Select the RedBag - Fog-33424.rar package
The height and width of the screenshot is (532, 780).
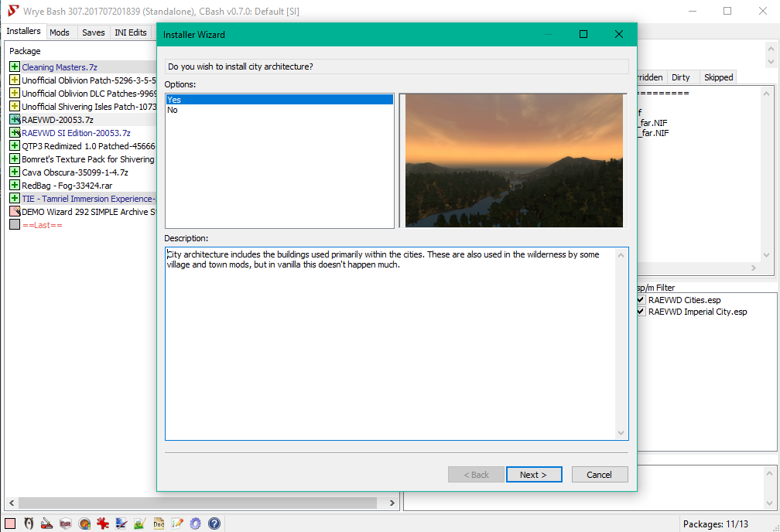[x=67, y=185]
